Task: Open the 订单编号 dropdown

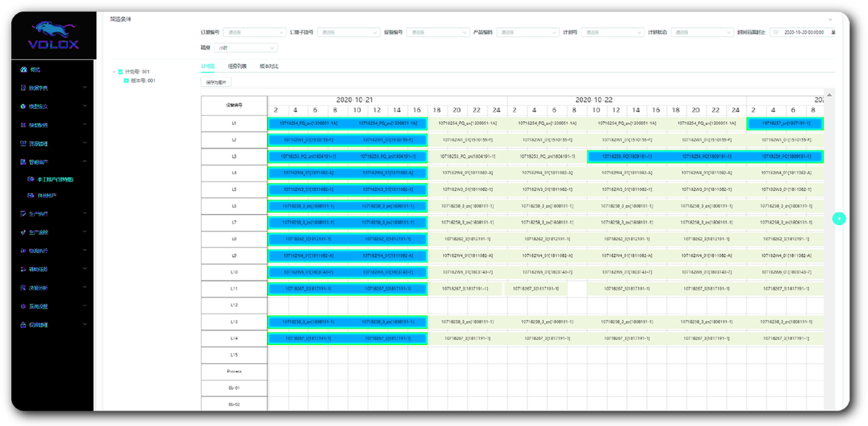Action: pyautogui.click(x=256, y=32)
